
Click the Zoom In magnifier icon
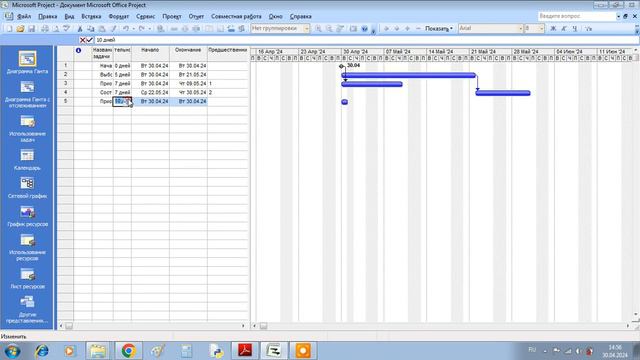point(318,29)
